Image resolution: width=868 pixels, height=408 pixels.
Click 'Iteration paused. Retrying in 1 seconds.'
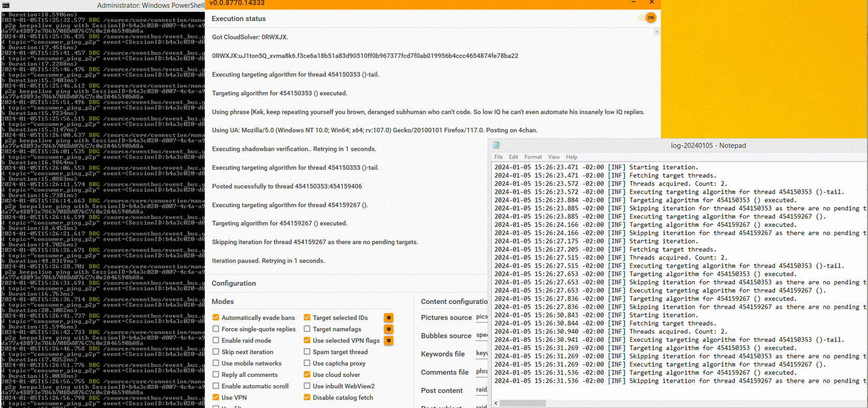[x=268, y=261]
